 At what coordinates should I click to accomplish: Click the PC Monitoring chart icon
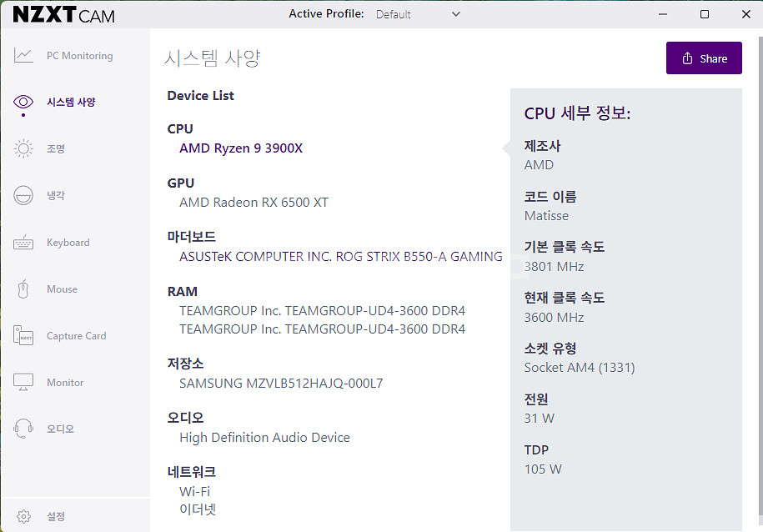23,56
